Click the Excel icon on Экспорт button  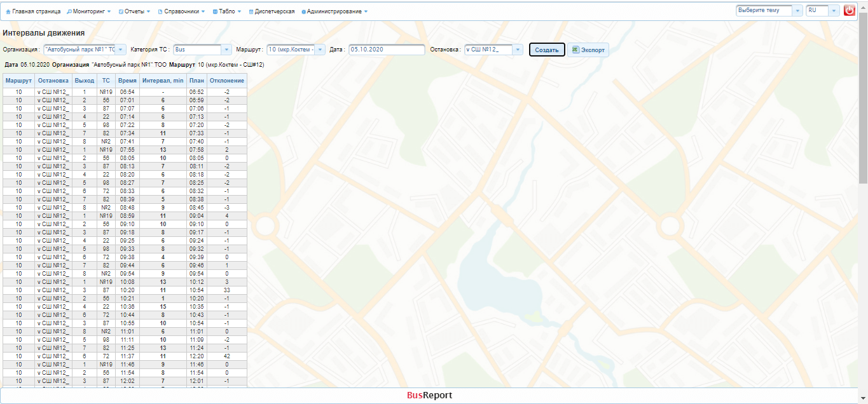[x=575, y=50]
